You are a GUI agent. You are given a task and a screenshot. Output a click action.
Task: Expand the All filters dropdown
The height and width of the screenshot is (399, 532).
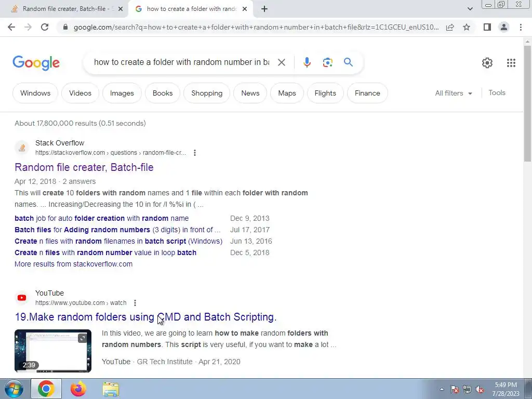click(454, 93)
